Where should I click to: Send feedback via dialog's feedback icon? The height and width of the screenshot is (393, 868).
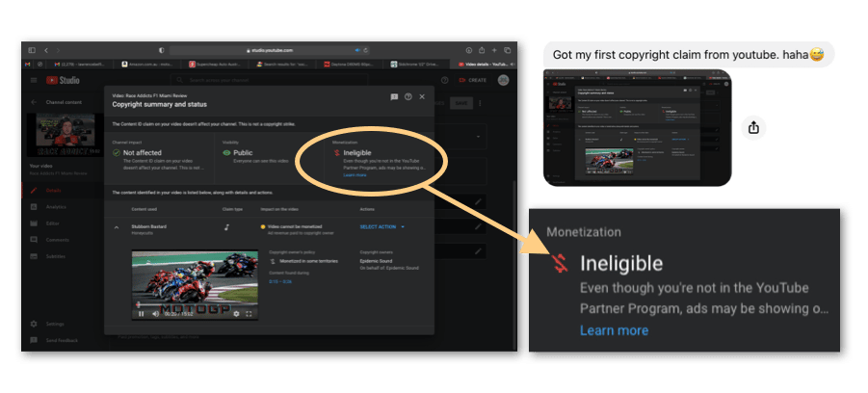[x=394, y=97]
